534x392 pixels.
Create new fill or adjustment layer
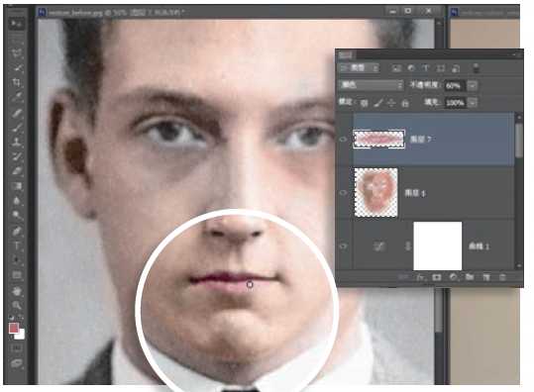point(453,277)
